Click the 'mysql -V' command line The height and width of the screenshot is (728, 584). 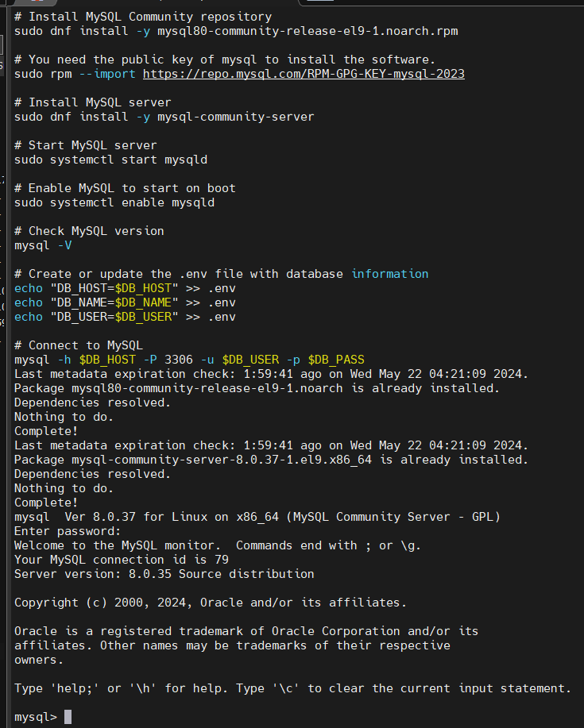(x=43, y=245)
